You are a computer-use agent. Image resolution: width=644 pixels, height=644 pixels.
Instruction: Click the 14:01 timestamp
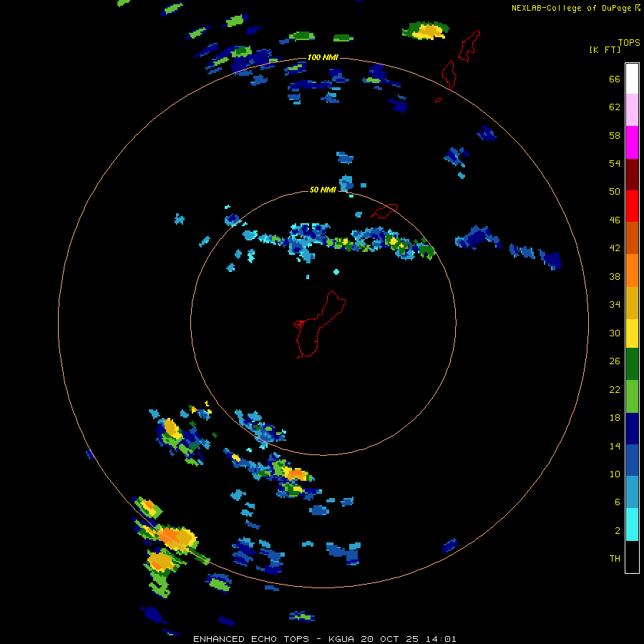pyautogui.click(x=441, y=639)
